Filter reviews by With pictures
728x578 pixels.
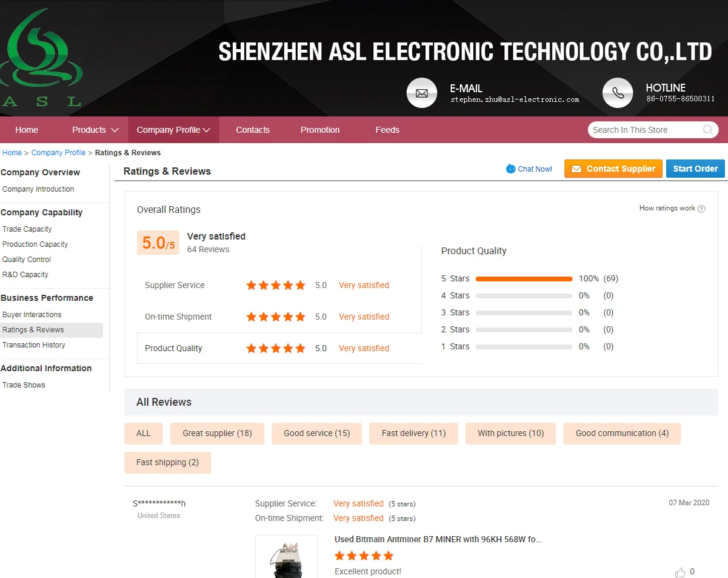(x=510, y=433)
